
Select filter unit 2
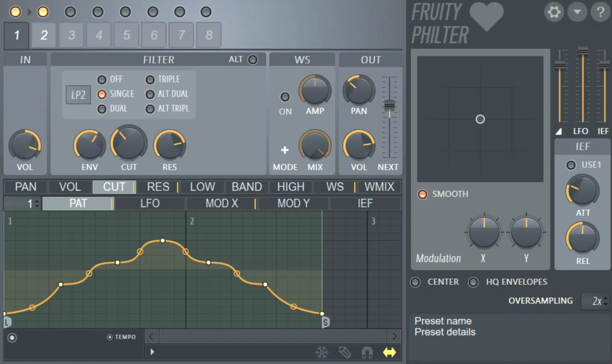(x=44, y=35)
